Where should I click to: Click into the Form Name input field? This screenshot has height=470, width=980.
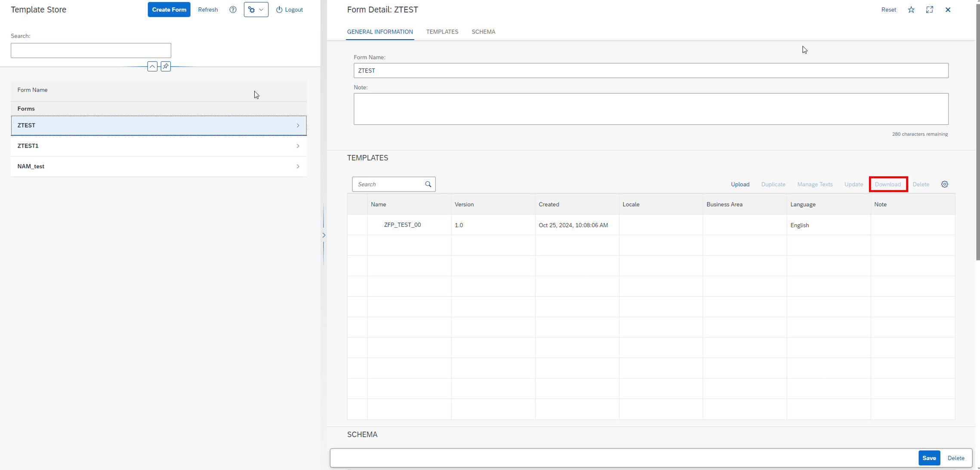[x=651, y=71]
